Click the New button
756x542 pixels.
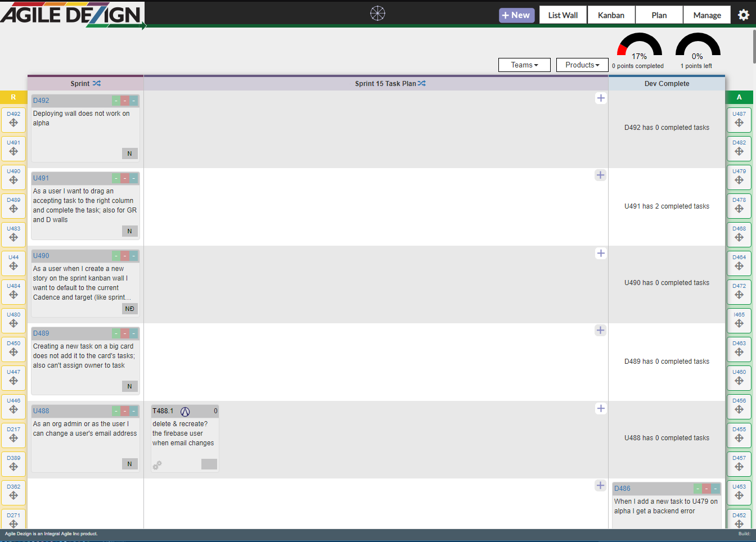pos(516,15)
